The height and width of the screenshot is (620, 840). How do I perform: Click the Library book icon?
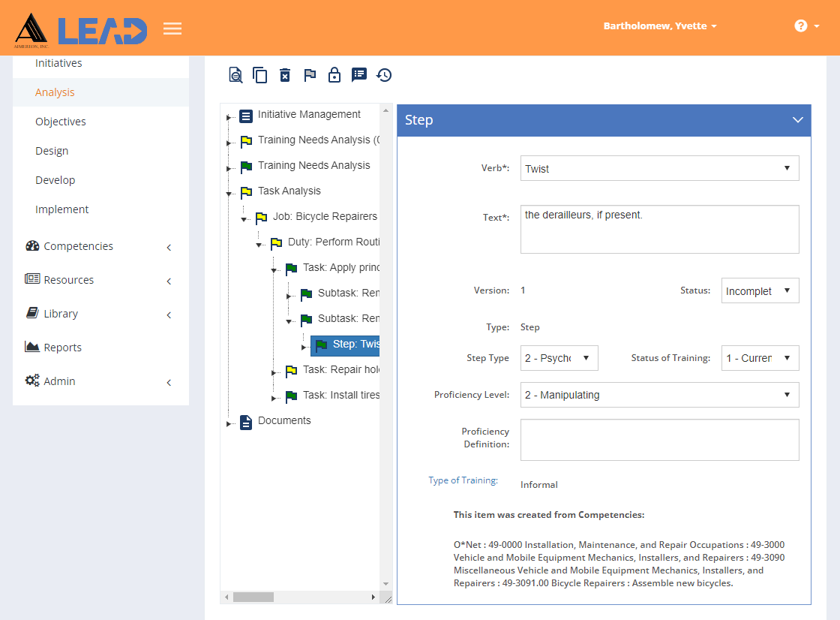pyautogui.click(x=32, y=313)
